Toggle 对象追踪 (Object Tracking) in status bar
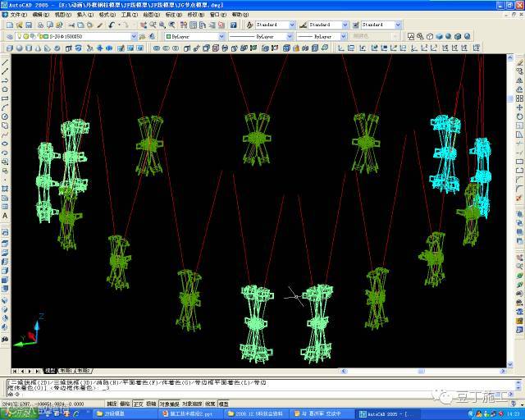 click(192, 404)
